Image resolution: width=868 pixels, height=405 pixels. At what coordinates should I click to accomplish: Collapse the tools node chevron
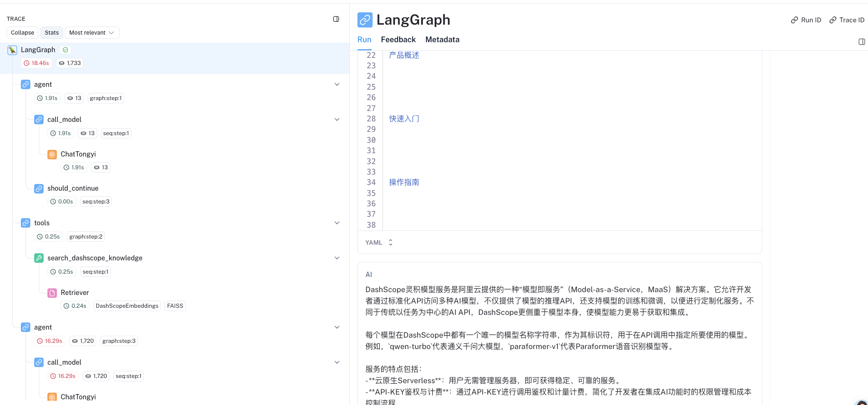pos(337,223)
